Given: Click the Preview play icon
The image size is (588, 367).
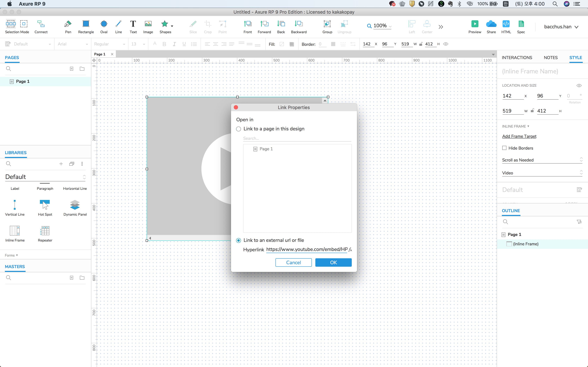Looking at the screenshot, I should 475,24.
